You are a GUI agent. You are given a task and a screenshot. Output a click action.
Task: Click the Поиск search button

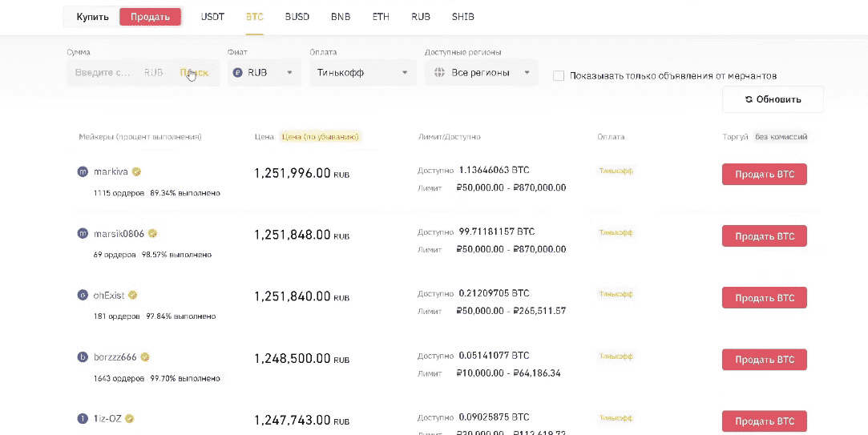tap(194, 72)
